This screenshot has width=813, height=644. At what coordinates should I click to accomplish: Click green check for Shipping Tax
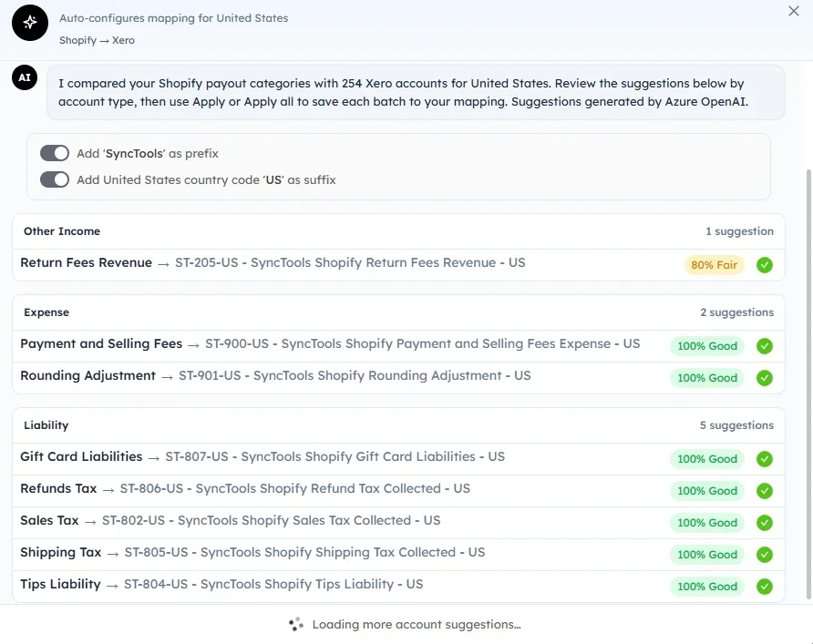pyautogui.click(x=765, y=555)
